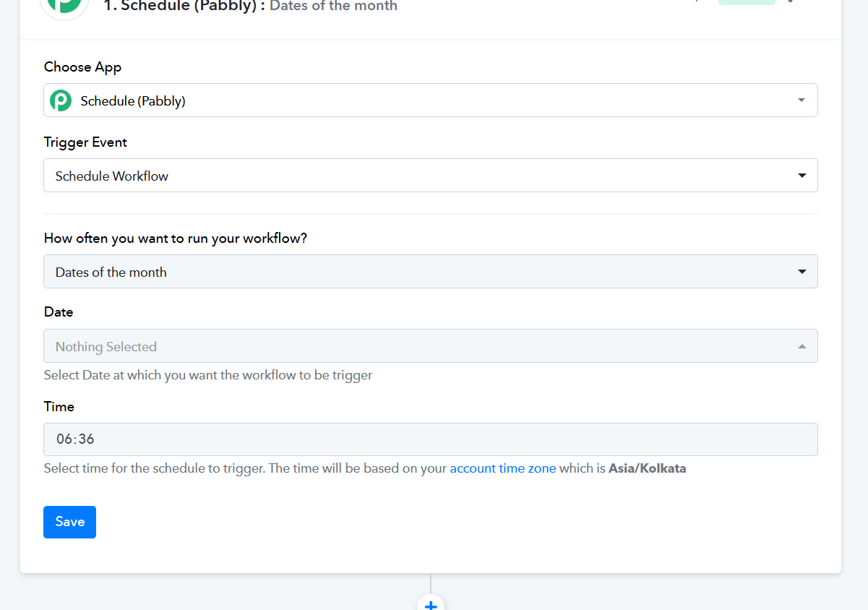Click the Pabbly logo in Choose App field
Image resolution: width=868 pixels, height=610 pixels.
click(x=61, y=100)
